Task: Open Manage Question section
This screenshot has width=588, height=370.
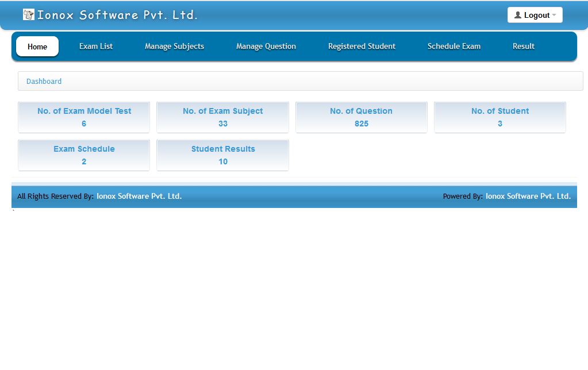Action: 266,47
